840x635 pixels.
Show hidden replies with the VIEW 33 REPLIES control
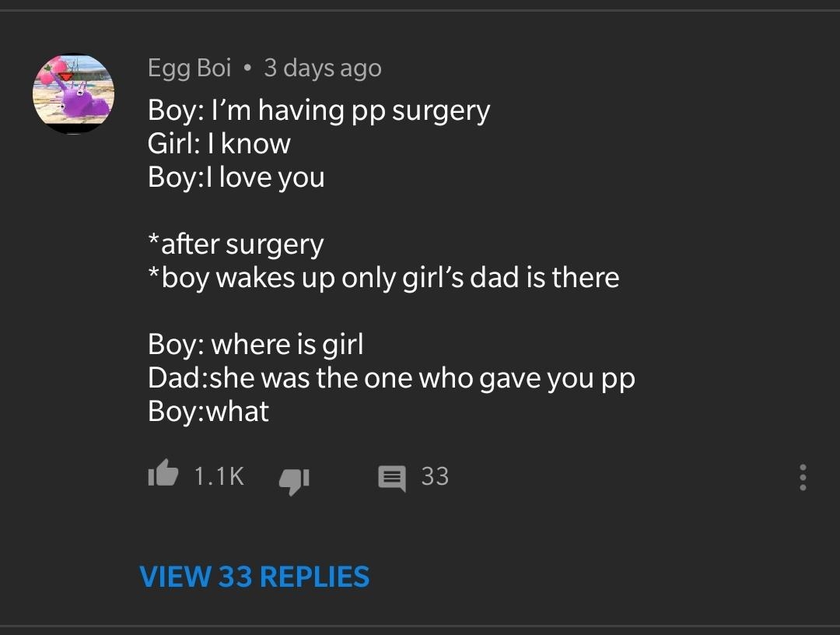tap(254, 577)
